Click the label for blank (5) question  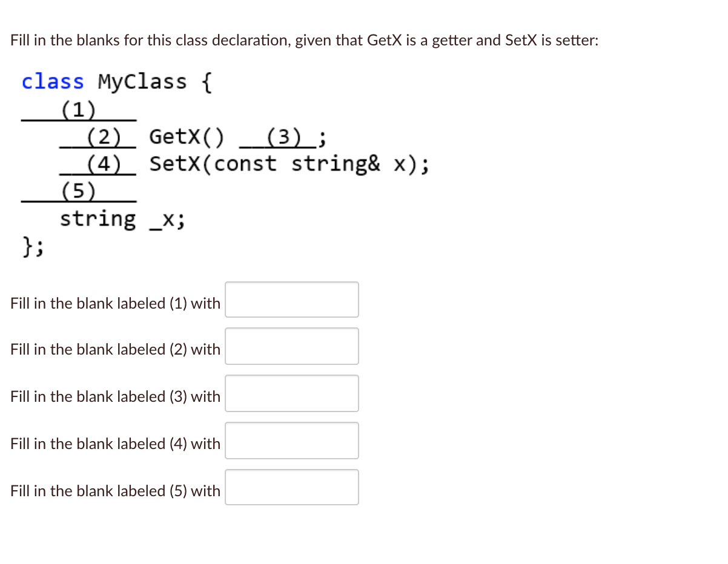[114, 491]
